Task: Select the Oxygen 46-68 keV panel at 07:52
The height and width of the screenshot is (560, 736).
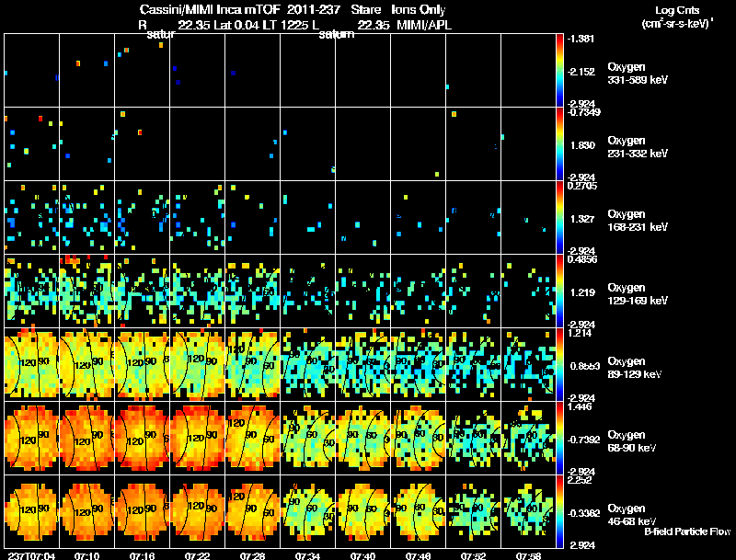Action: coord(473,511)
